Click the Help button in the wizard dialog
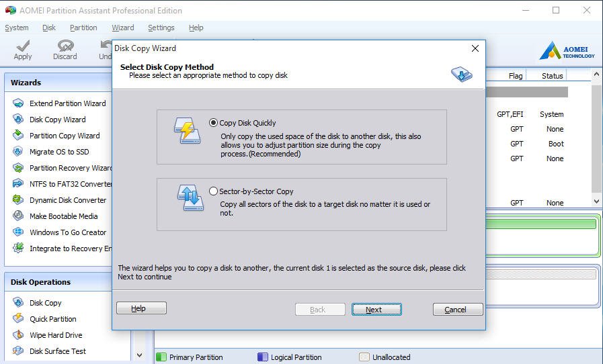 pyautogui.click(x=142, y=308)
